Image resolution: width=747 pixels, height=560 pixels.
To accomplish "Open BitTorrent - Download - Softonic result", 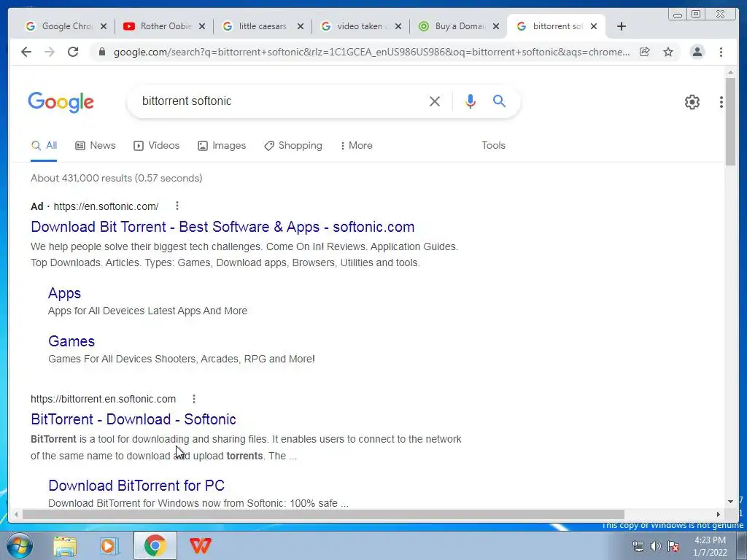I will click(x=133, y=419).
